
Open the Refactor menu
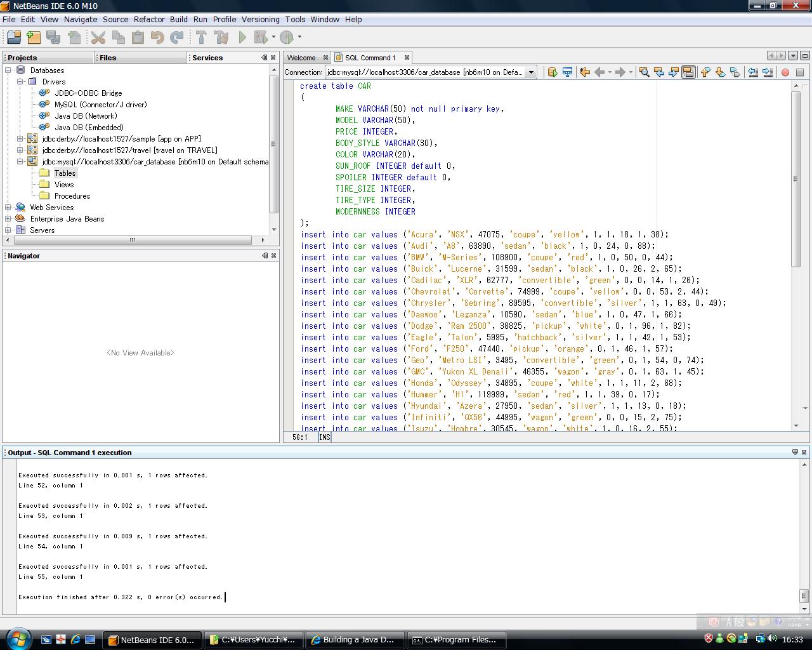tap(149, 19)
